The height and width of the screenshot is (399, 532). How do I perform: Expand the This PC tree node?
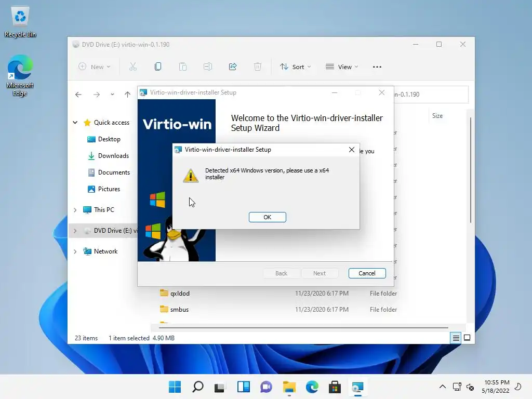click(x=75, y=210)
